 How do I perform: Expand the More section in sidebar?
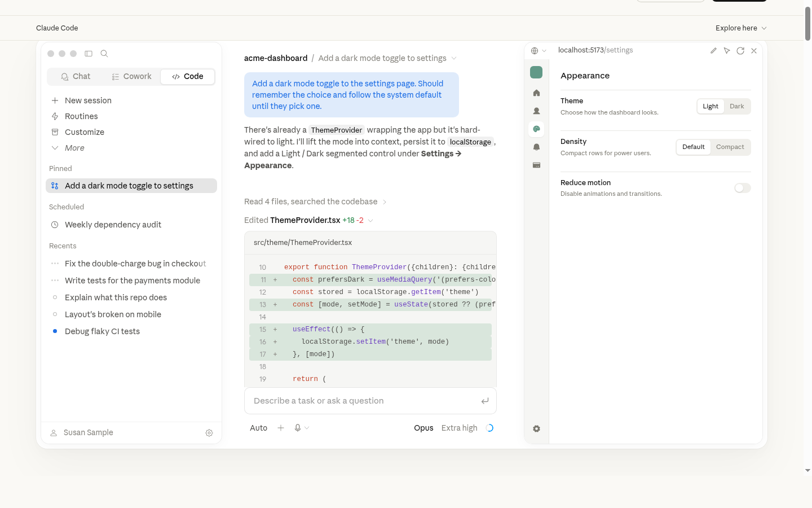(x=74, y=148)
